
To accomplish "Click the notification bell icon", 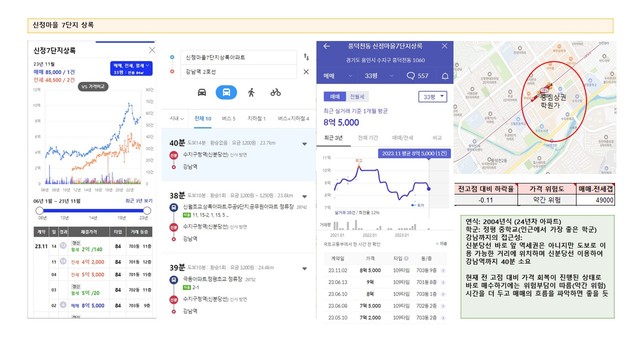I will pyautogui.click(x=445, y=76).
